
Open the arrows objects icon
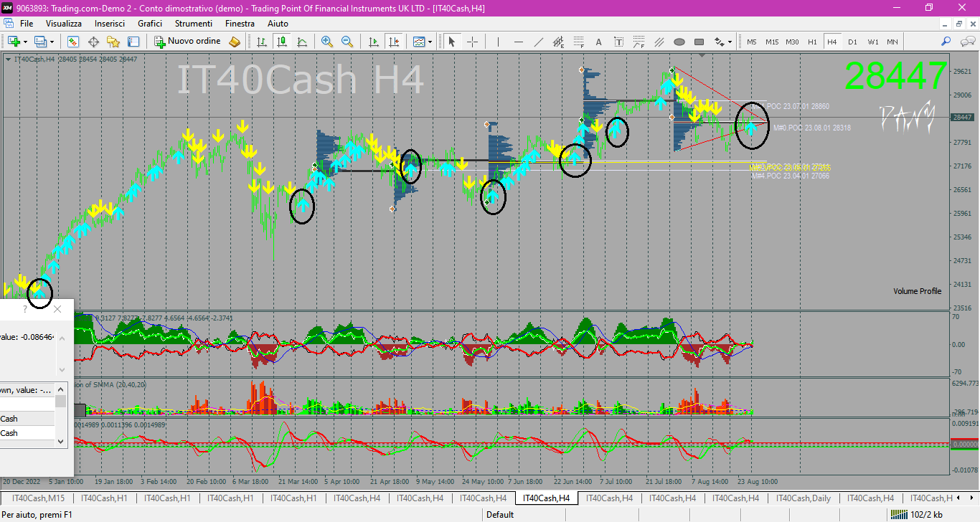[718, 42]
